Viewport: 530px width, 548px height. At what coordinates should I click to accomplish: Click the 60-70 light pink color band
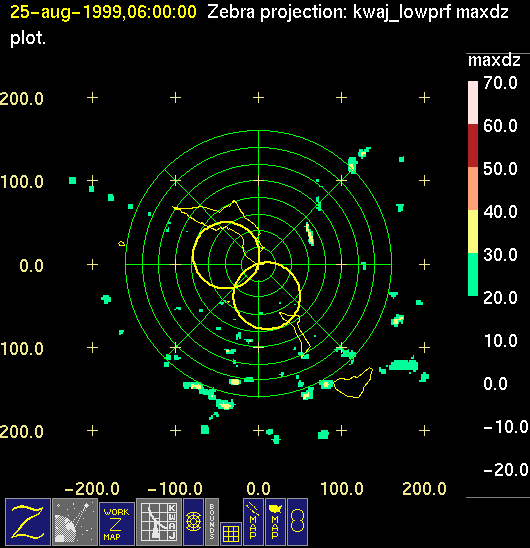(x=473, y=103)
